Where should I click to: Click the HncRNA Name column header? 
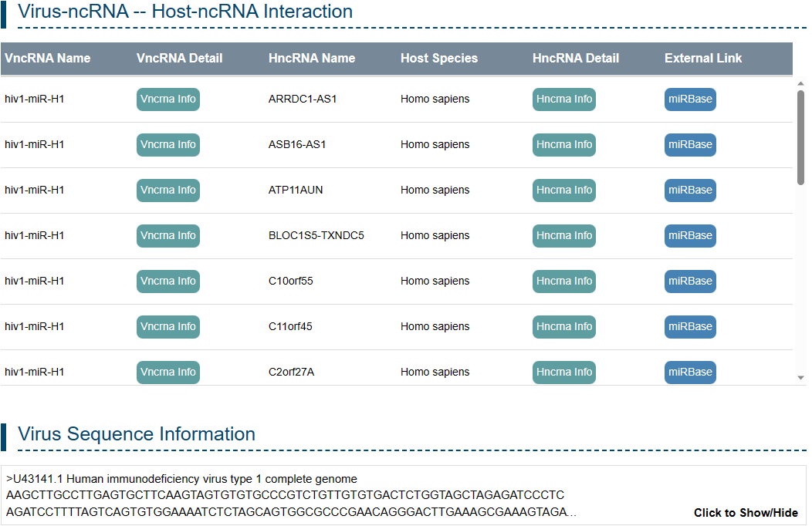(312, 59)
